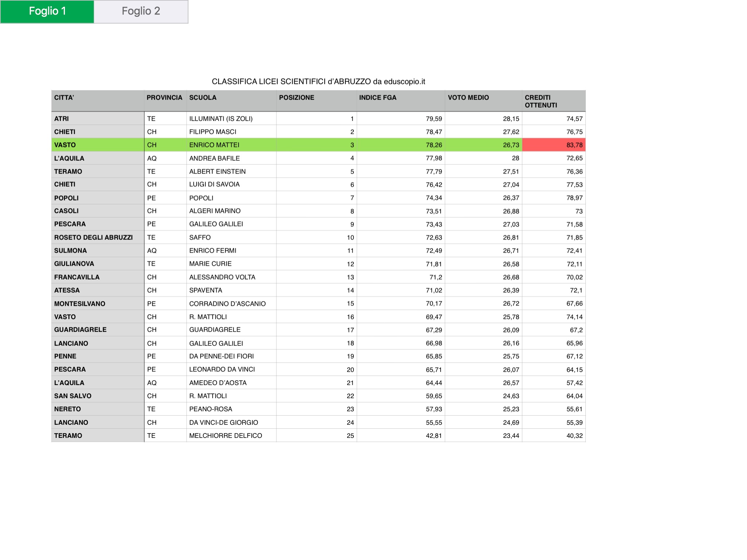Viewport: 747px width, 560px height.
Task: Click the ATESSA city cell
Action: [x=98, y=290]
